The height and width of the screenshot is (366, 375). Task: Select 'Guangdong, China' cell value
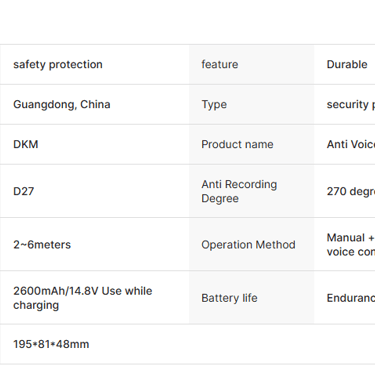[62, 104]
